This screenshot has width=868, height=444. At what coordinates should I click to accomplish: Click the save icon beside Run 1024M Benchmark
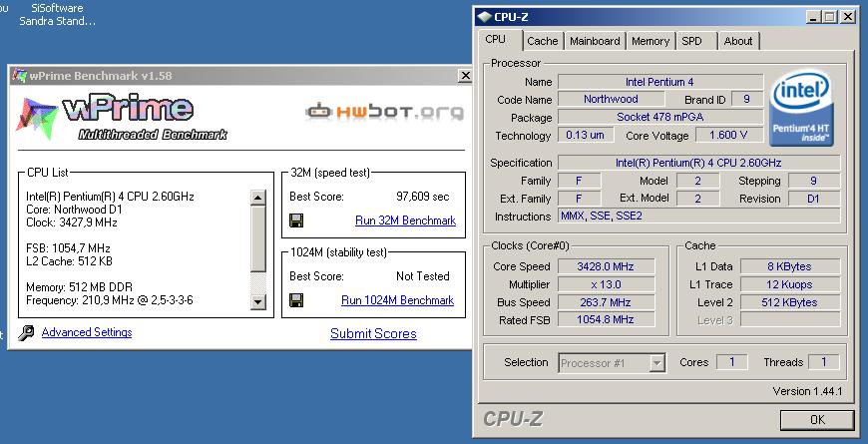tap(296, 300)
